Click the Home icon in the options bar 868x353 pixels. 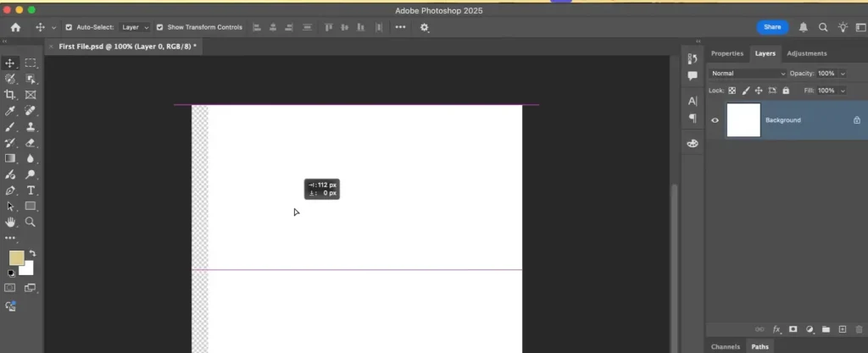(15, 27)
